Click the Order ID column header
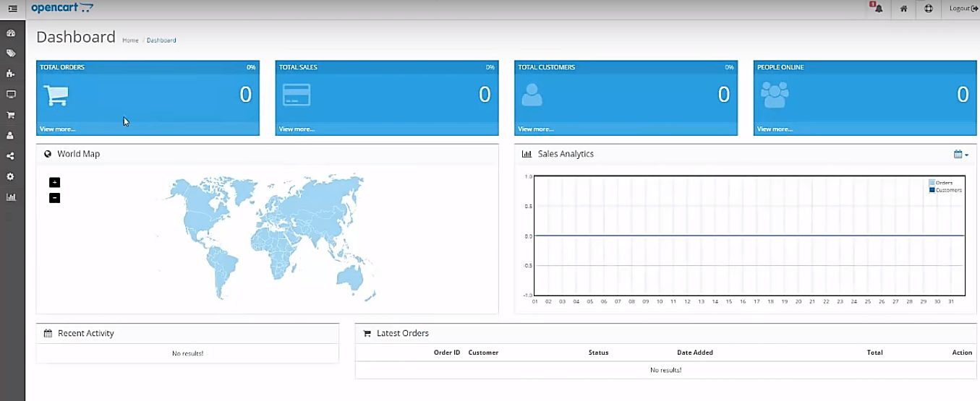 447,353
